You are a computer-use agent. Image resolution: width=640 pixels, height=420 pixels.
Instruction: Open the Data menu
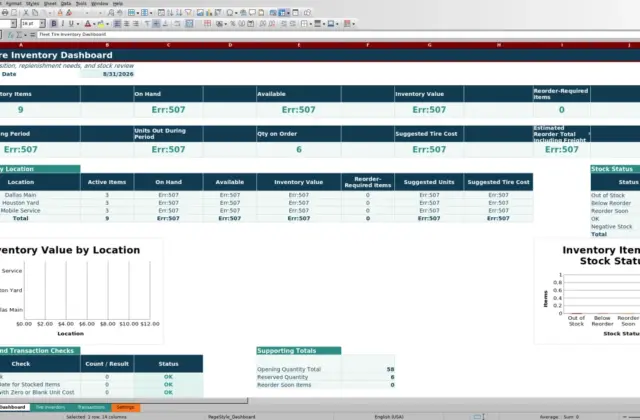point(66,3)
